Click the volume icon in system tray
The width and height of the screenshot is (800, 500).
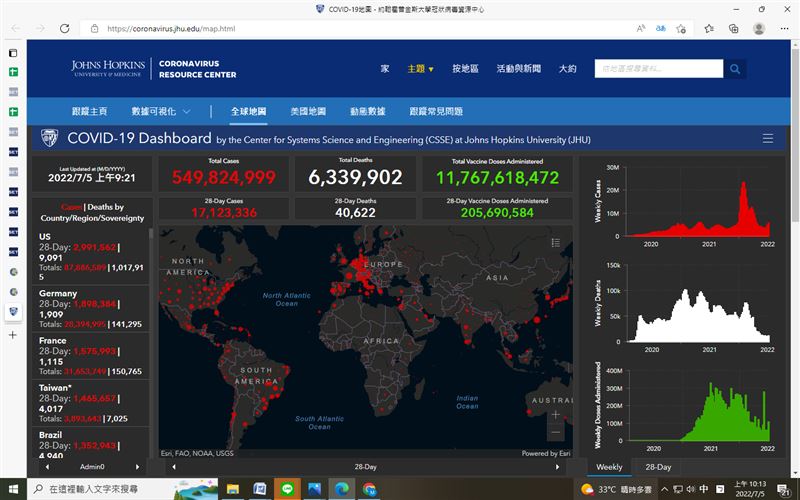[x=690, y=489]
